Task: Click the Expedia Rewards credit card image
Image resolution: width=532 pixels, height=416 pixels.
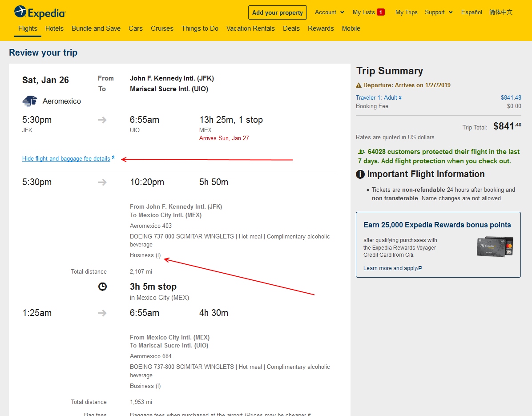Action: click(x=495, y=246)
